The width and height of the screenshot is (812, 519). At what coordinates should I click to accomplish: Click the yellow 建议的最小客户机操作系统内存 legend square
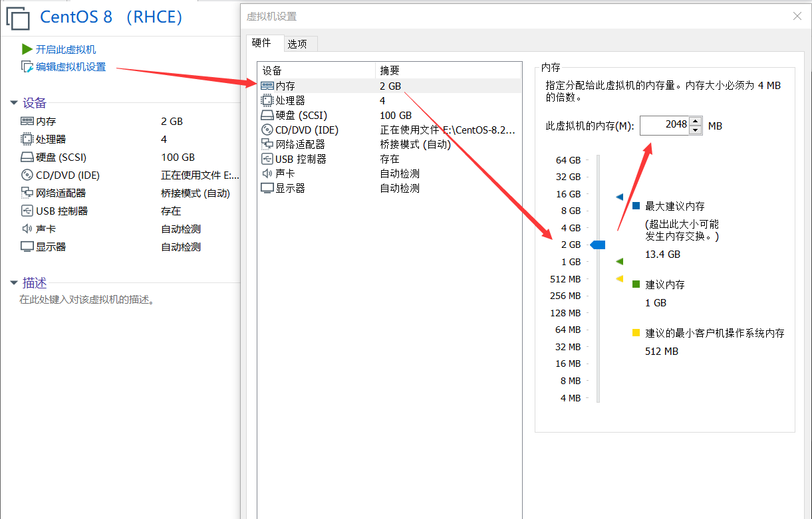coord(636,333)
